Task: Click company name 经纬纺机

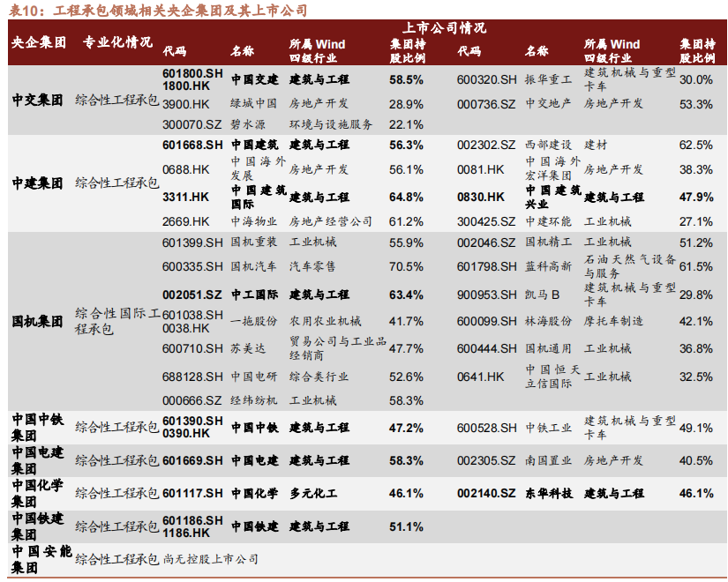Action: (x=253, y=400)
